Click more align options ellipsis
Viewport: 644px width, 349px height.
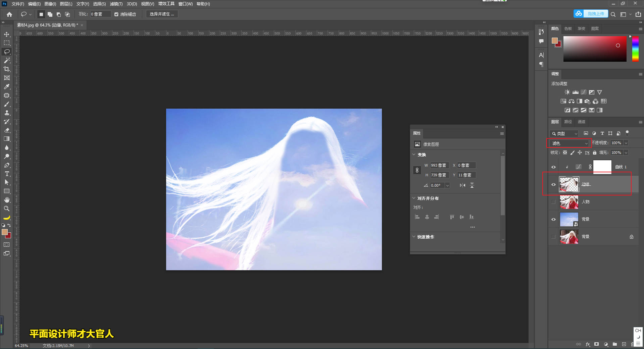pyautogui.click(x=473, y=227)
